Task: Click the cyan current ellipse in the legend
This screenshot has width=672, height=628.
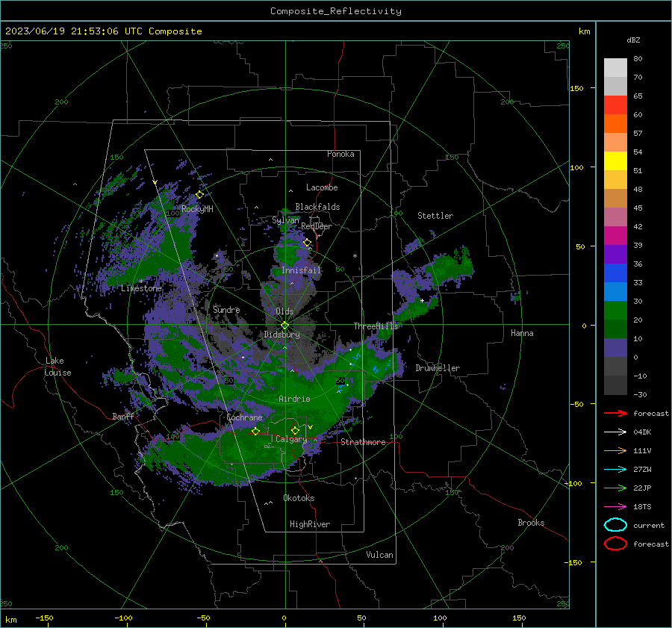Action: [x=615, y=525]
